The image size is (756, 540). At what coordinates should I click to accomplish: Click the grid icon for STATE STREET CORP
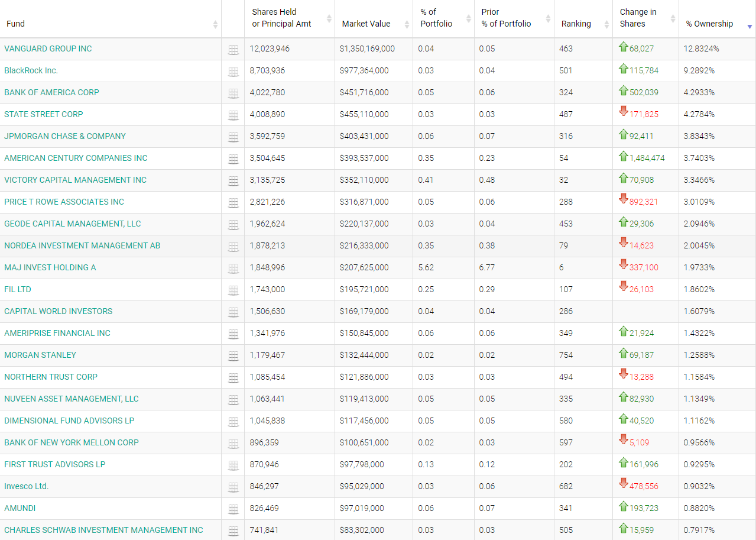click(233, 115)
